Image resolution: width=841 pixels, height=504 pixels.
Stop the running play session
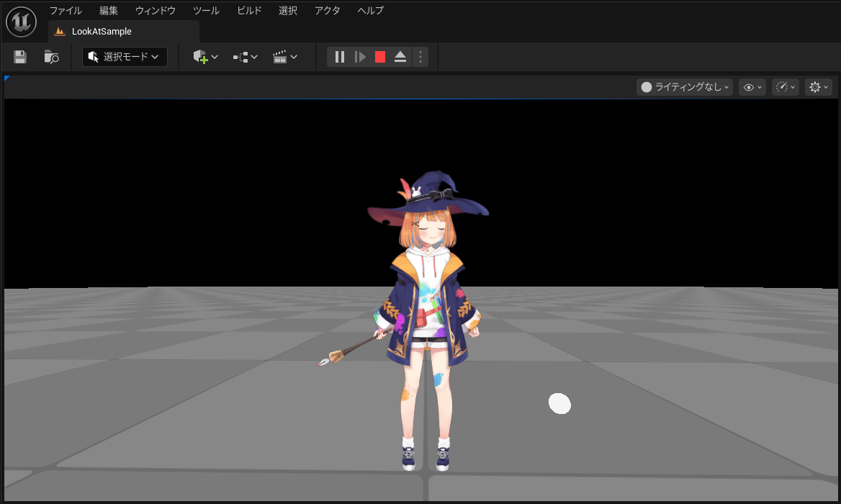pos(380,57)
